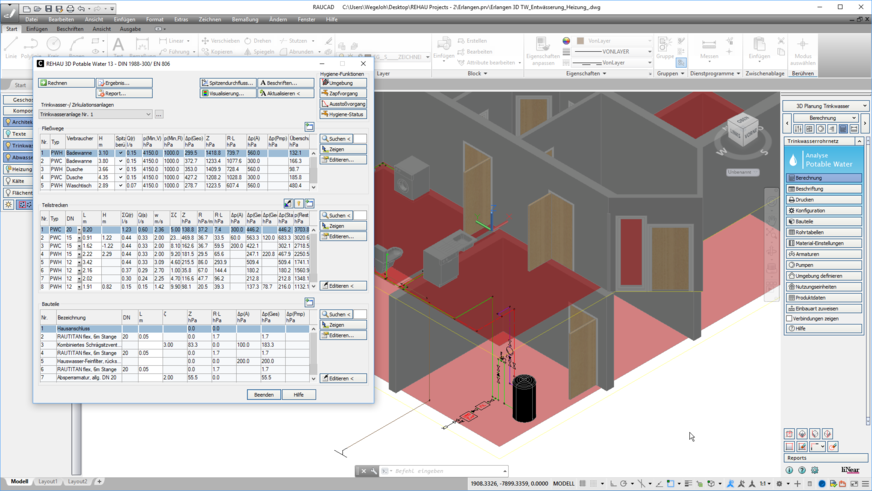The image size is (872, 491).
Task: Open Material-Einstellungen in the side panel
Action: [823, 243]
